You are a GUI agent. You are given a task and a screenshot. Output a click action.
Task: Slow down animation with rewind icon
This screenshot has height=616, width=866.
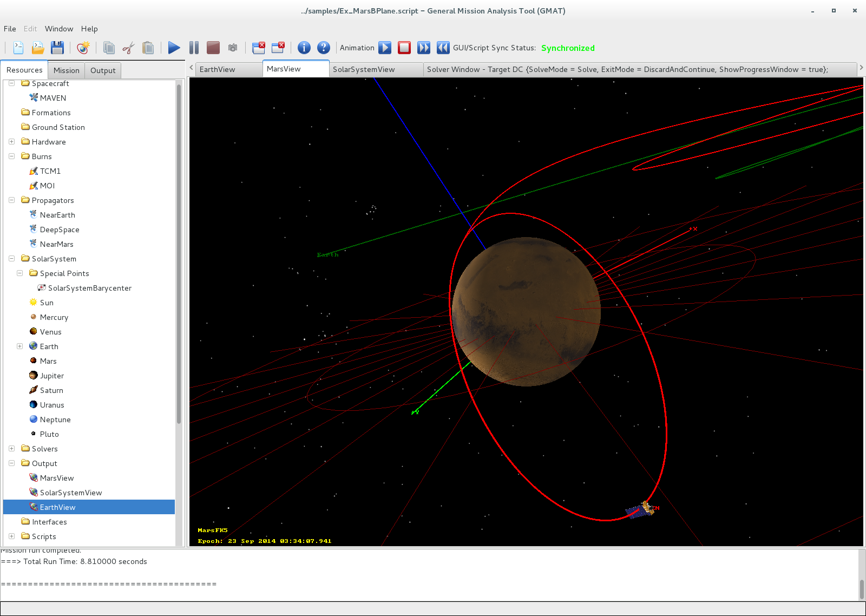(443, 48)
